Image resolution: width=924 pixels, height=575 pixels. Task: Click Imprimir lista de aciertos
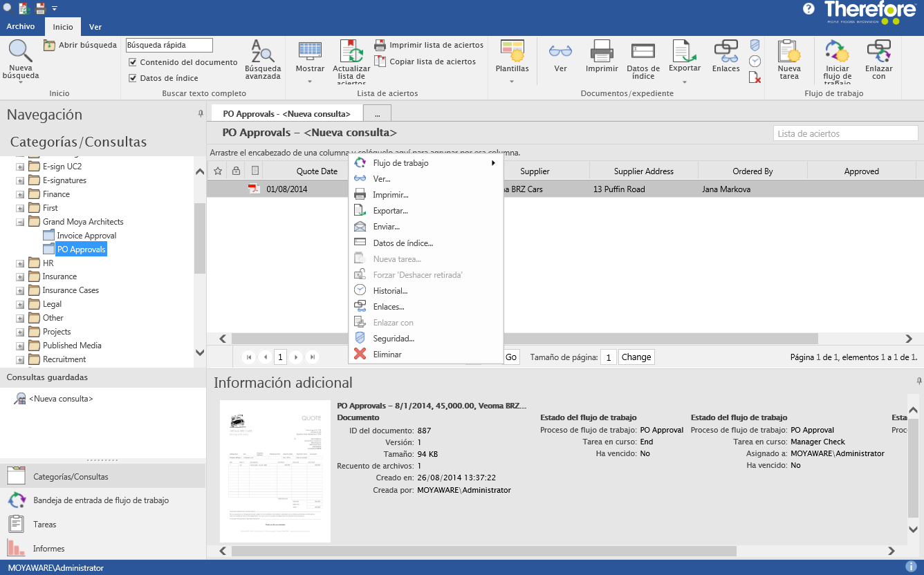point(429,45)
